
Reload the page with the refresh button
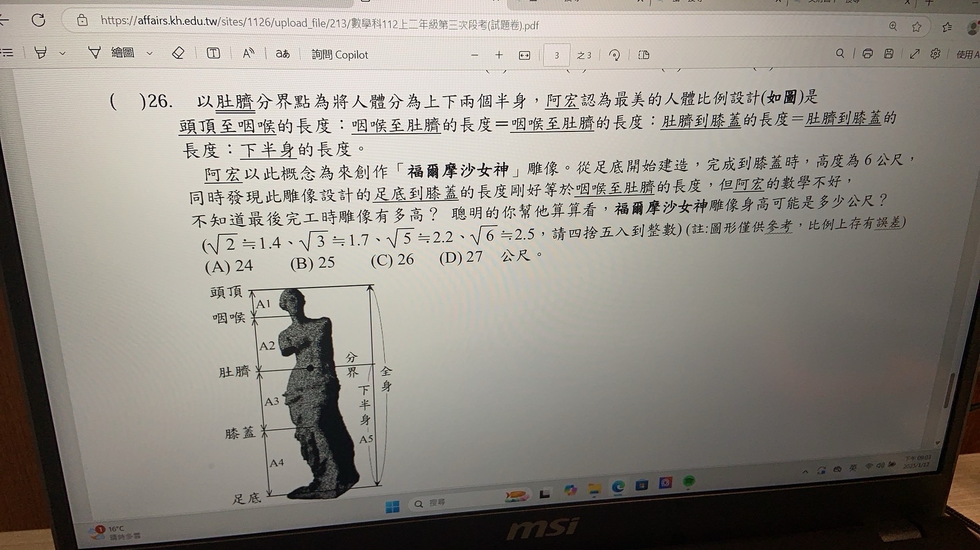tap(38, 20)
